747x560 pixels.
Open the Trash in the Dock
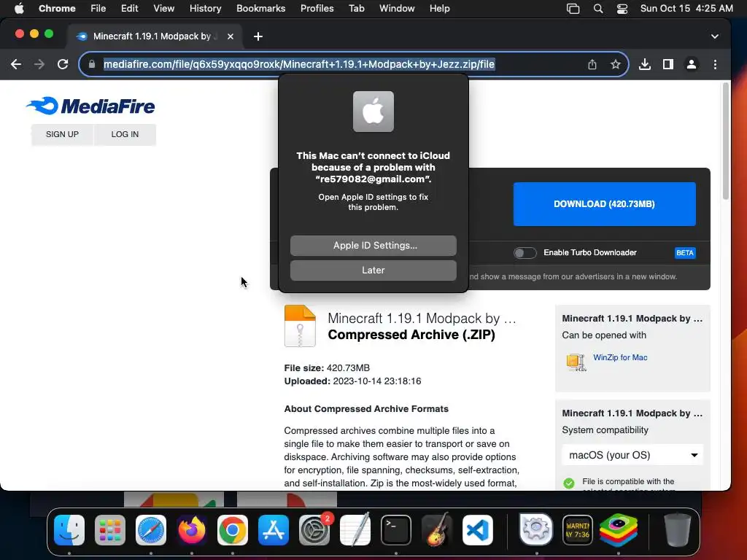pos(677,530)
